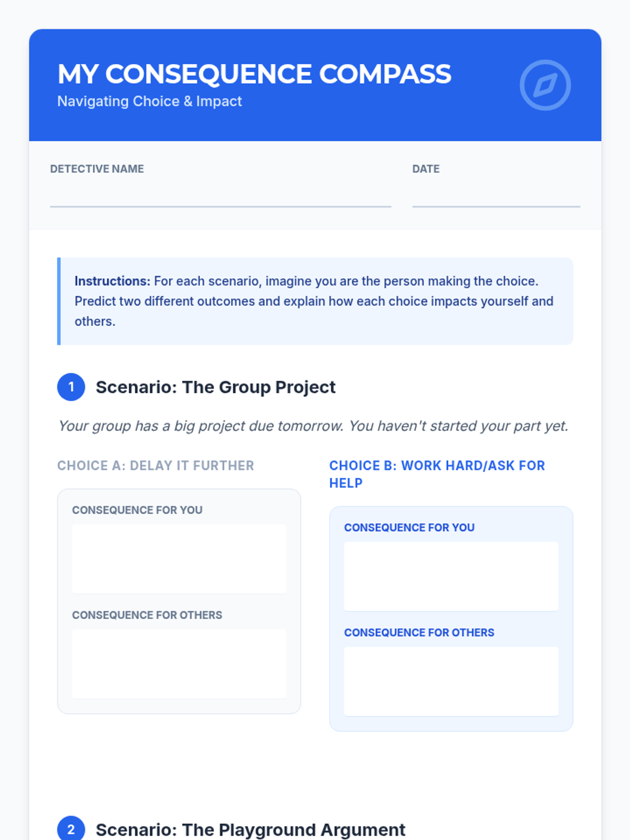Click the Date label
Image resolution: width=630 pixels, height=840 pixels.
426,169
